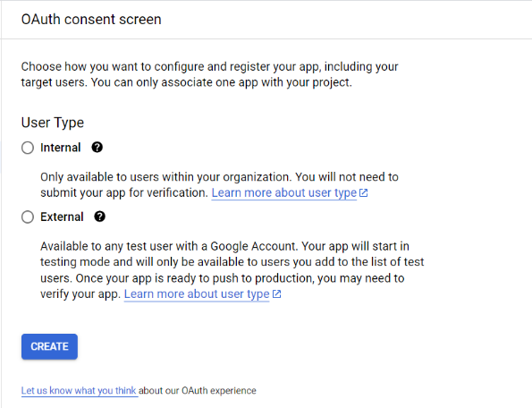Click the Internal option label text
Screen dimensions: 532x408
click(61, 148)
